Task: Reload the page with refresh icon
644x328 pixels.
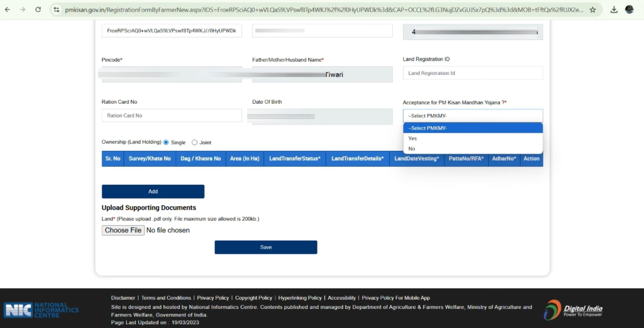Action: pyautogui.click(x=38, y=10)
